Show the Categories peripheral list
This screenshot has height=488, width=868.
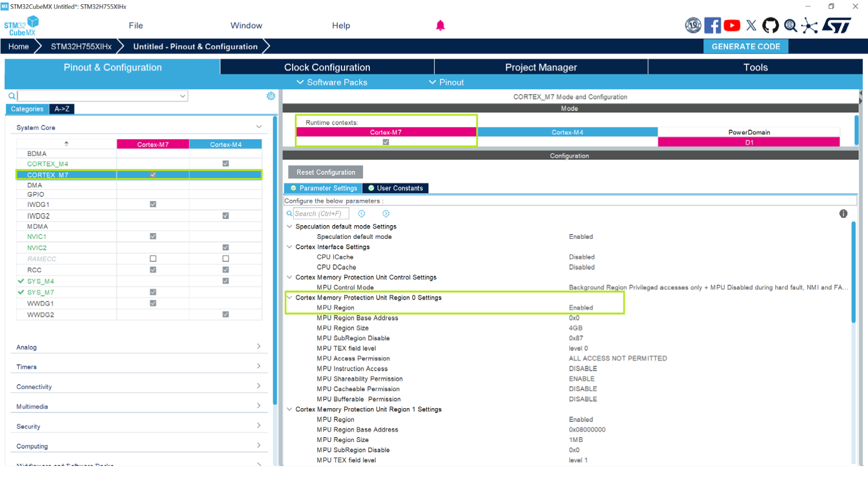27,109
